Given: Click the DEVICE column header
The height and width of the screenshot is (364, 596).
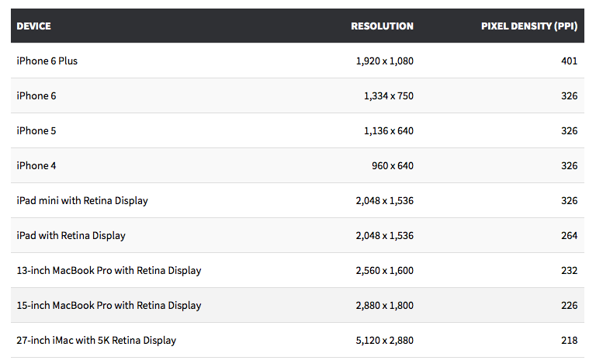Looking at the screenshot, I should (x=34, y=26).
